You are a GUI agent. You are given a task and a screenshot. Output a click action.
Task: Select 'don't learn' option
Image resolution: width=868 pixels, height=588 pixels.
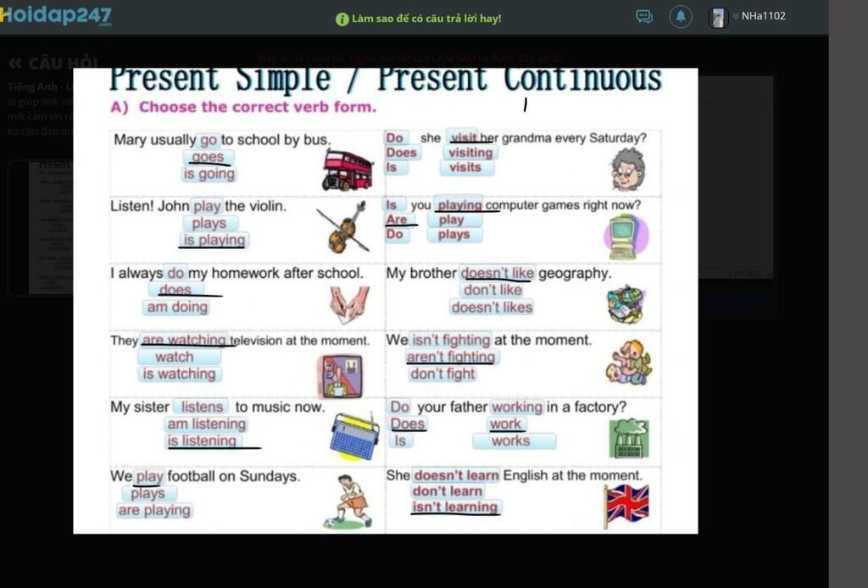448,491
